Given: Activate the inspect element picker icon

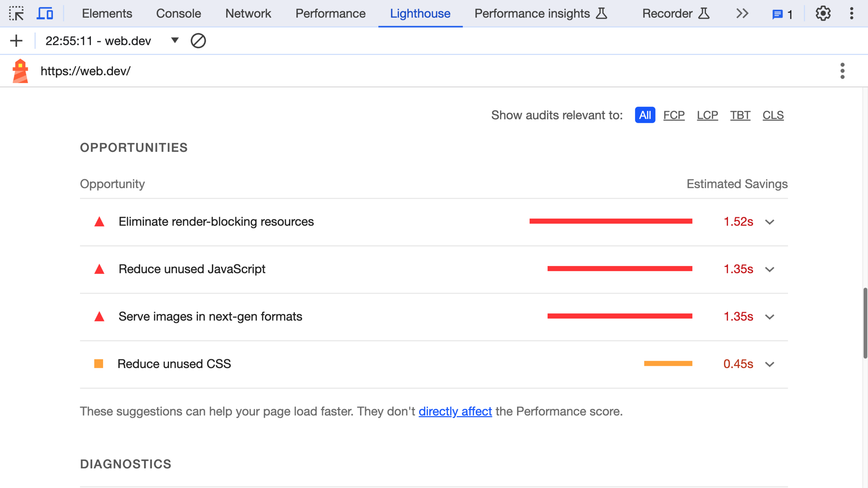Looking at the screenshot, I should click(16, 14).
